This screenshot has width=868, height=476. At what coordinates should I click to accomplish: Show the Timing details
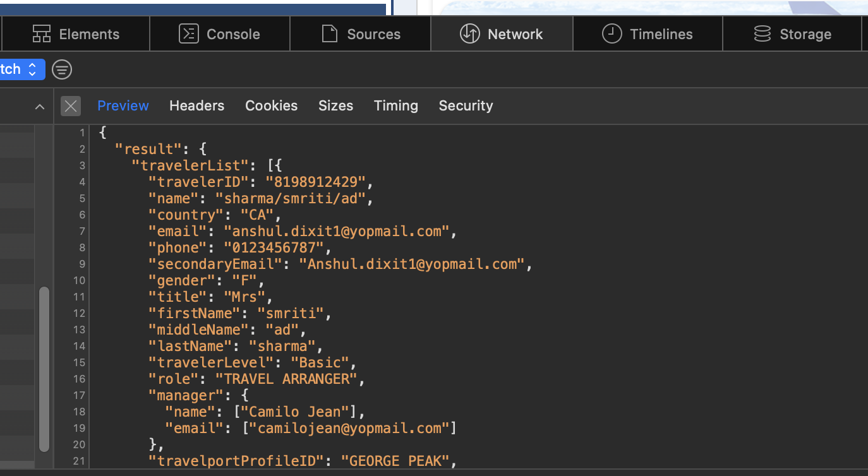[x=395, y=106]
